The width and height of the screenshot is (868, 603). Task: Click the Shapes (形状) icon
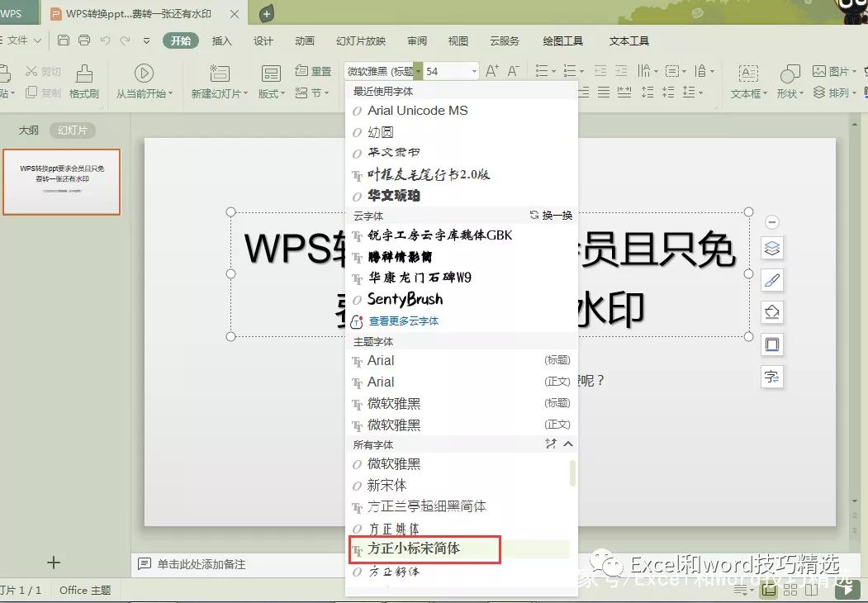click(790, 73)
